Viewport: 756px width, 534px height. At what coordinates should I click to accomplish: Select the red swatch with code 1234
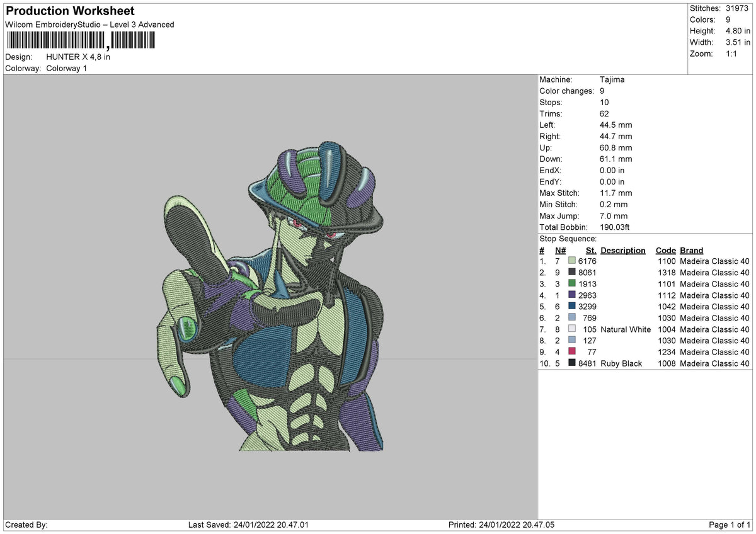[572, 352]
